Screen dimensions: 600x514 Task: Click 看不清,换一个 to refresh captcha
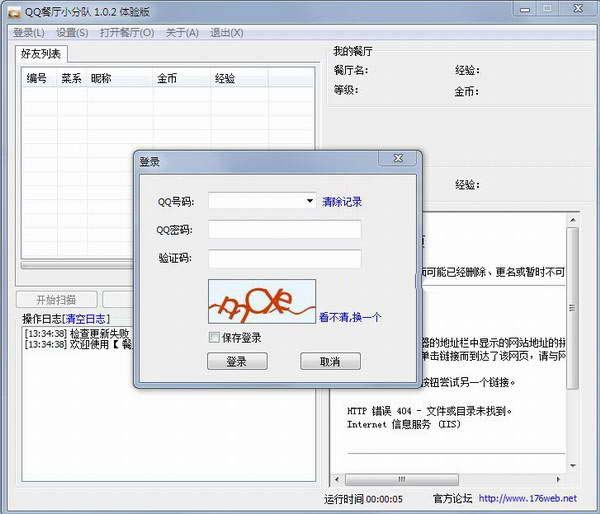pos(350,317)
